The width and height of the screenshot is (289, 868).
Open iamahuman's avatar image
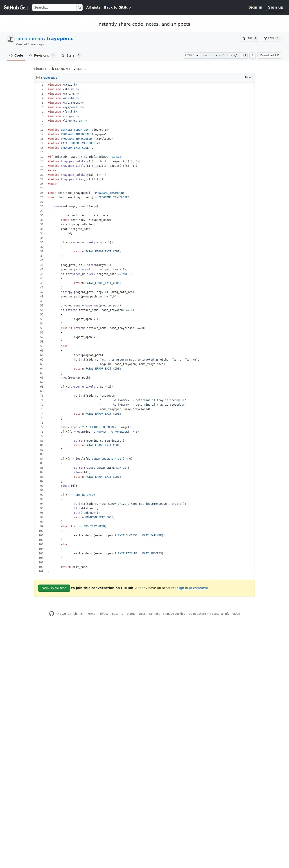11,39
